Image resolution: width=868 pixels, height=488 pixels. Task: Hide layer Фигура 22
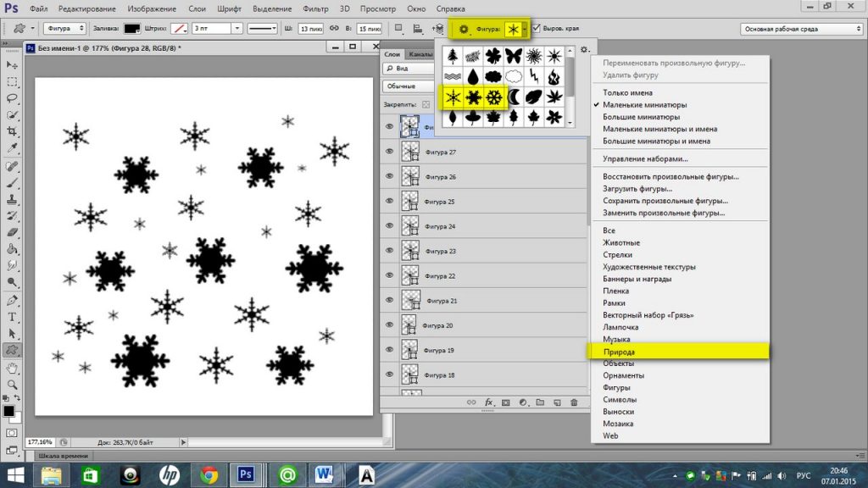(x=389, y=275)
